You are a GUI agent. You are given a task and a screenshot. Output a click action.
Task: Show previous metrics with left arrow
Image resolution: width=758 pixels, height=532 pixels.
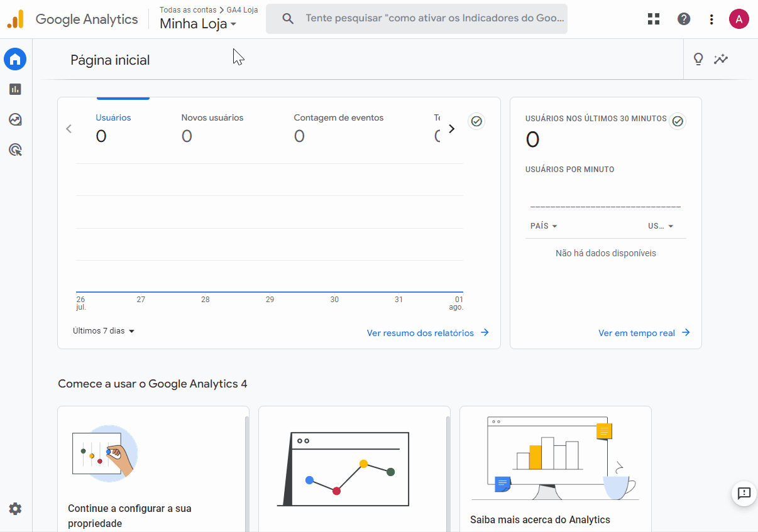tap(69, 129)
